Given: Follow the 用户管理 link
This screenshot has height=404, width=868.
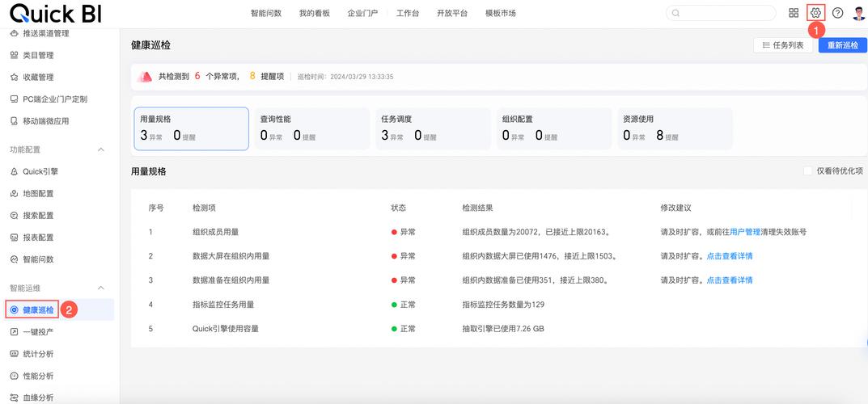Looking at the screenshot, I should [745, 232].
